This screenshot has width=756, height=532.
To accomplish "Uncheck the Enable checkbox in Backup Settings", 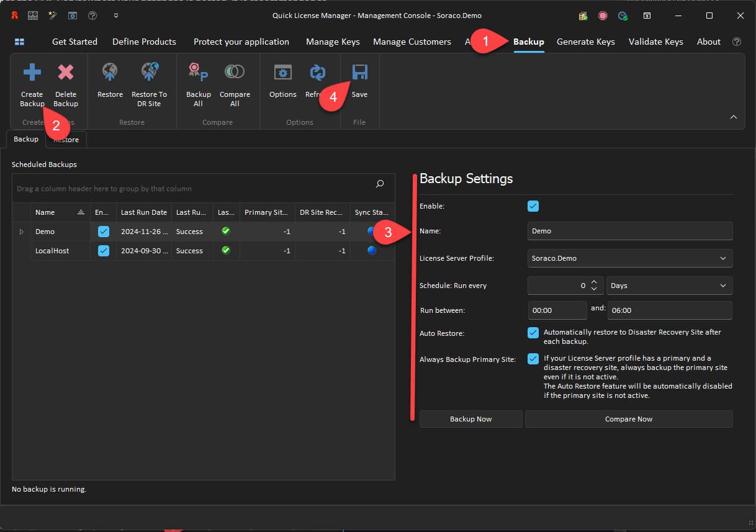I will click(533, 206).
